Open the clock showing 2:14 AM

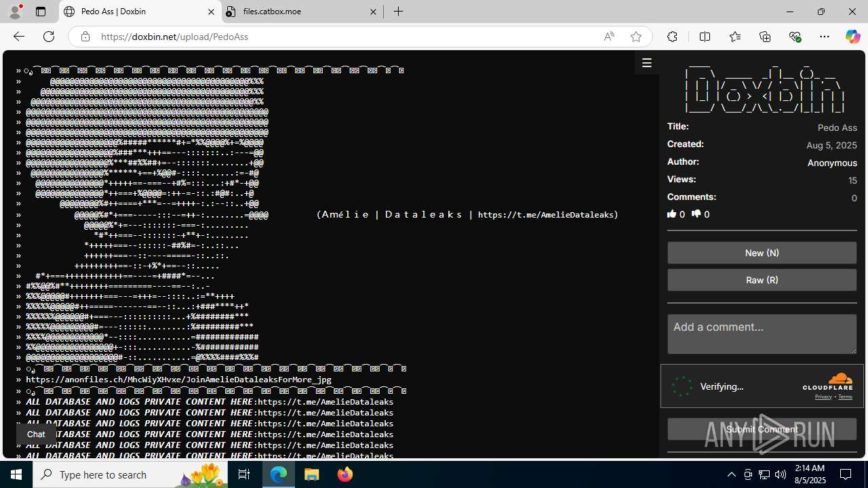point(809,474)
